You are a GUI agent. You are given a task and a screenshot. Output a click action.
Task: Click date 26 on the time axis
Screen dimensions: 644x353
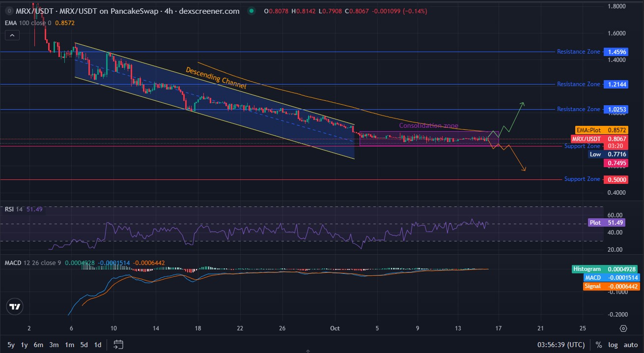click(x=282, y=328)
